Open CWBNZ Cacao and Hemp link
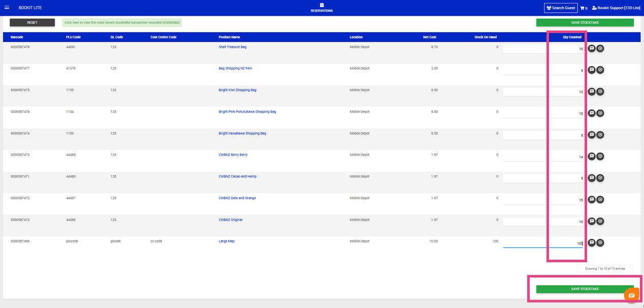The width and height of the screenshot is (644, 308). (238, 176)
